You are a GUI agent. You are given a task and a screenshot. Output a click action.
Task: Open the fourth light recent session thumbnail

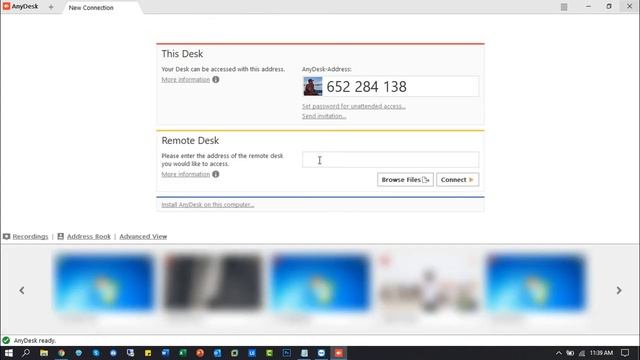point(429,282)
